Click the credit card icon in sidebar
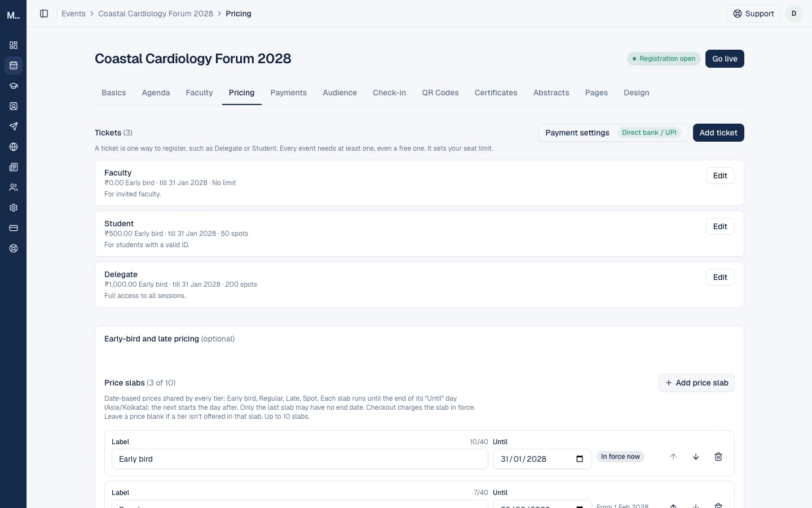This screenshot has height=508, width=812. tap(14, 228)
